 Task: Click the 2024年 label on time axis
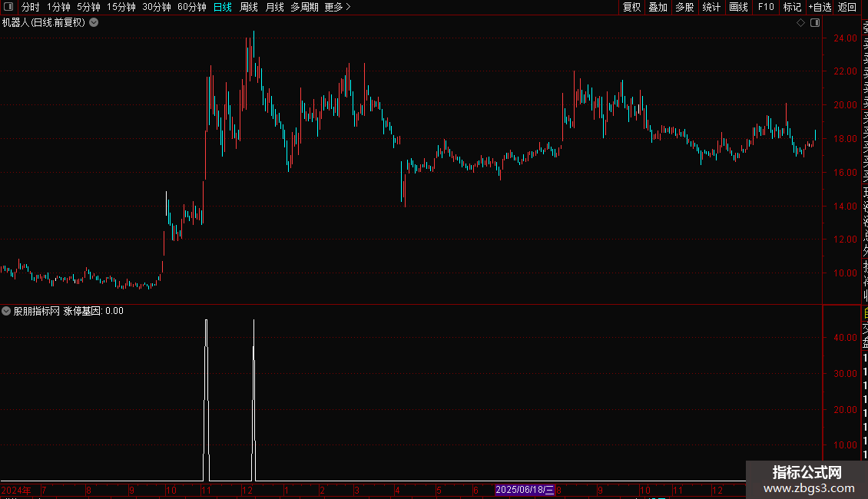16,490
